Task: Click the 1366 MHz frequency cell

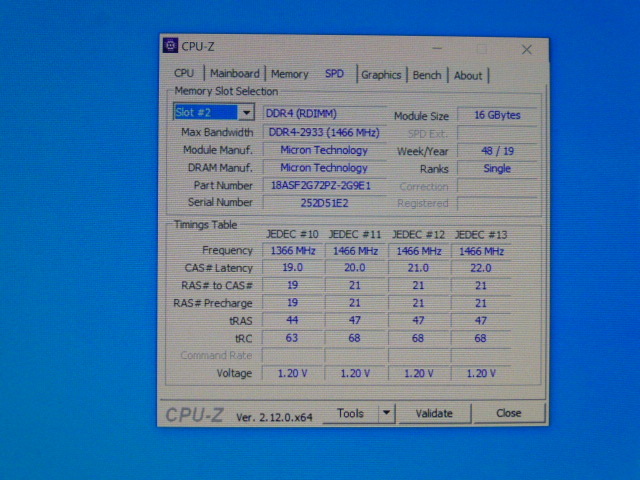Action: click(x=293, y=251)
